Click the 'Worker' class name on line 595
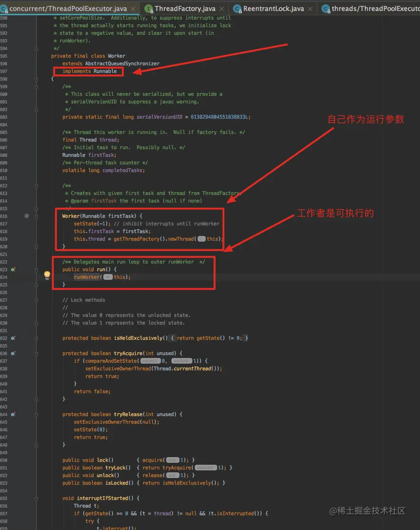The height and width of the screenshot is (530, 420). click(117, 56)
